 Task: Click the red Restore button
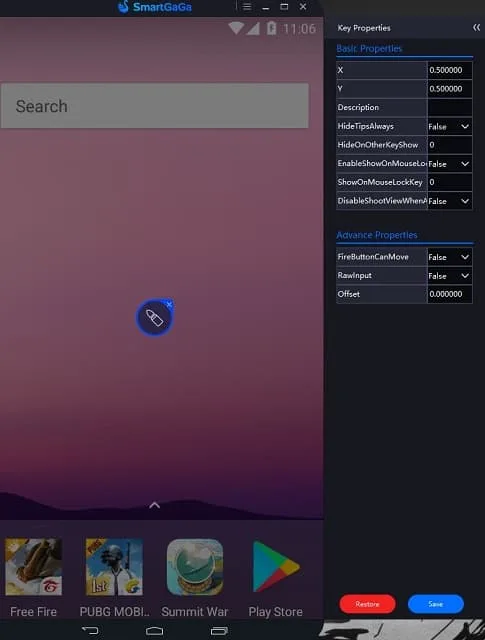pos(367,604)
